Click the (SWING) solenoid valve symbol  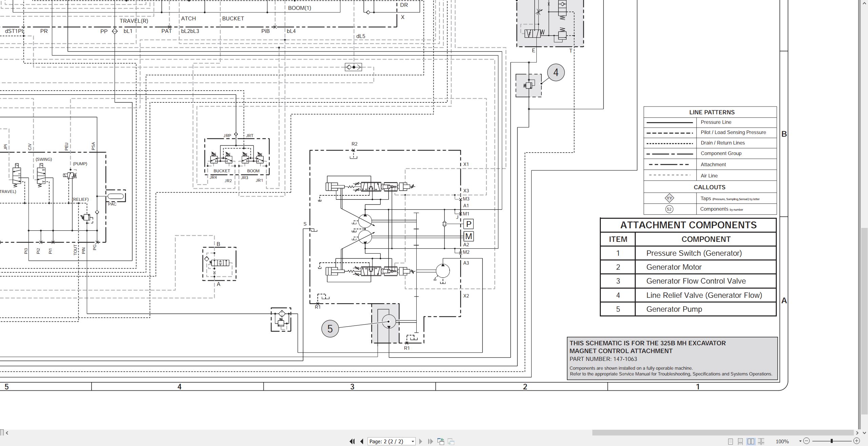coord(41,175)
